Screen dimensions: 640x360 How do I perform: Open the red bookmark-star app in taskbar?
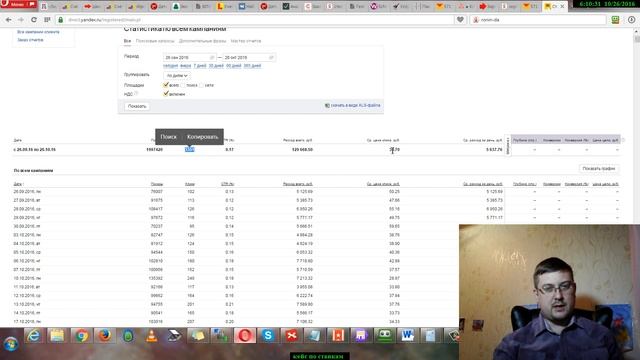tap(338, 336)
